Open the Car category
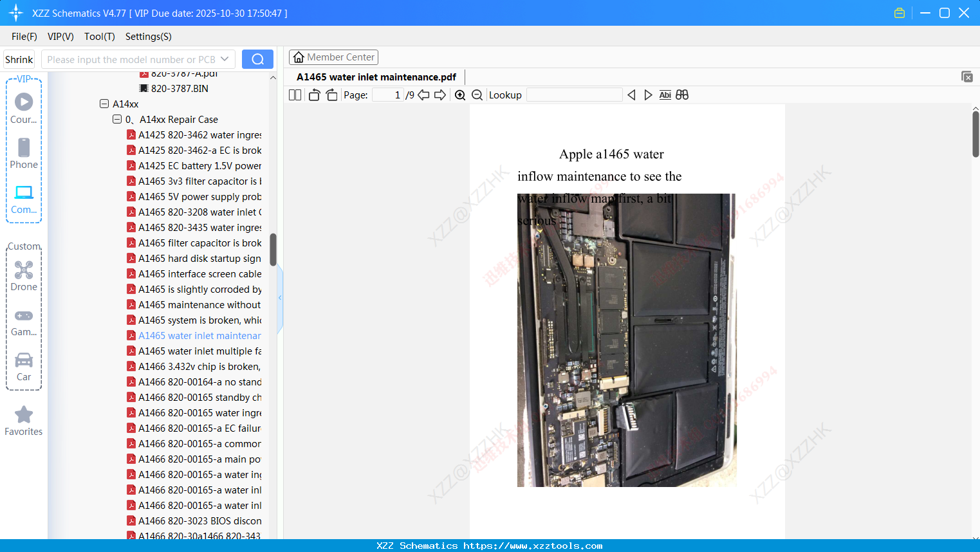Viewport: 980px width, 552px height. click(x=24, y=367)
